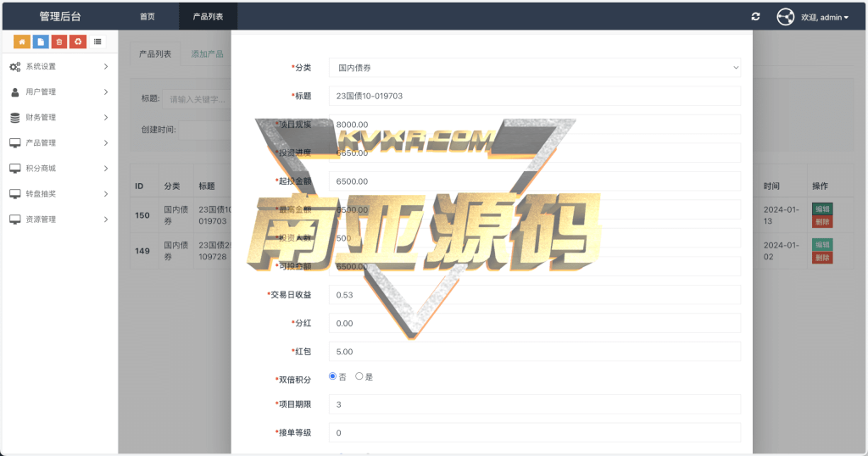Click the monitor icon beside 产品管理
This screenshot has width=868, height=456.
click(x=15, y=142)
